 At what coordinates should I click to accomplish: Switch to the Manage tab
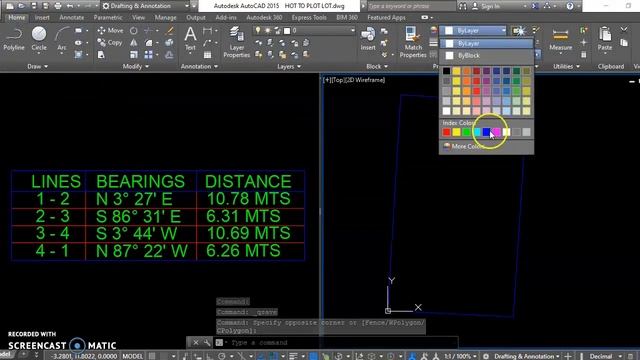[x=165, y=18]
